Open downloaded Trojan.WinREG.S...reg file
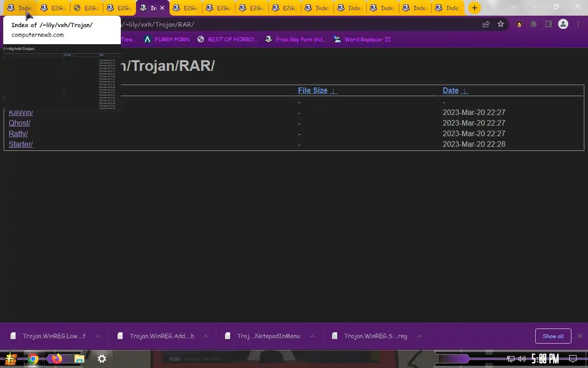Image resolution: width=588 pixels, height=368 pixels. click(375, 336)
